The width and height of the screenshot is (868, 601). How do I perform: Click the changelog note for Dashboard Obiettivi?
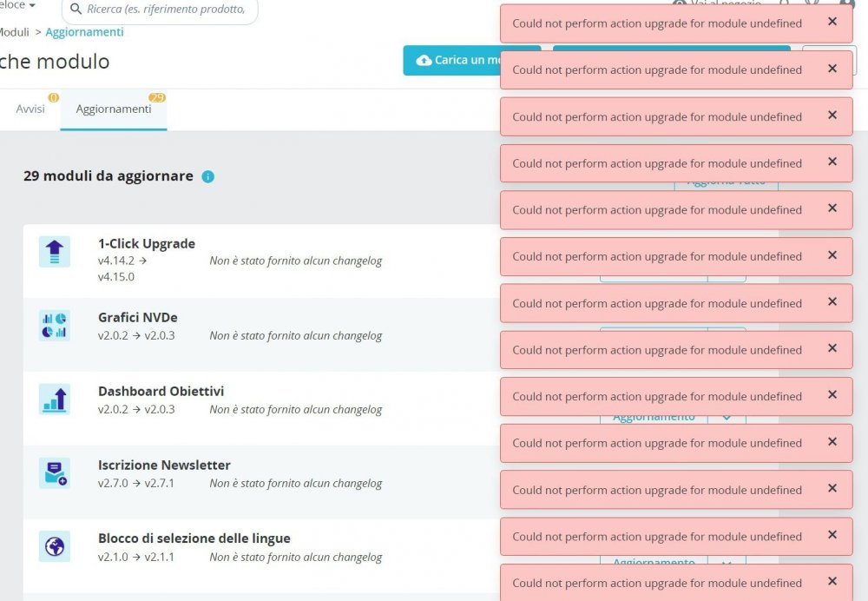click(296, 409)
